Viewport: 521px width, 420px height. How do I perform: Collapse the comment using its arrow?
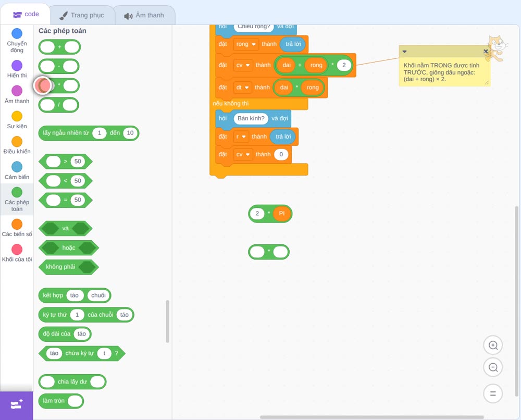404,52
